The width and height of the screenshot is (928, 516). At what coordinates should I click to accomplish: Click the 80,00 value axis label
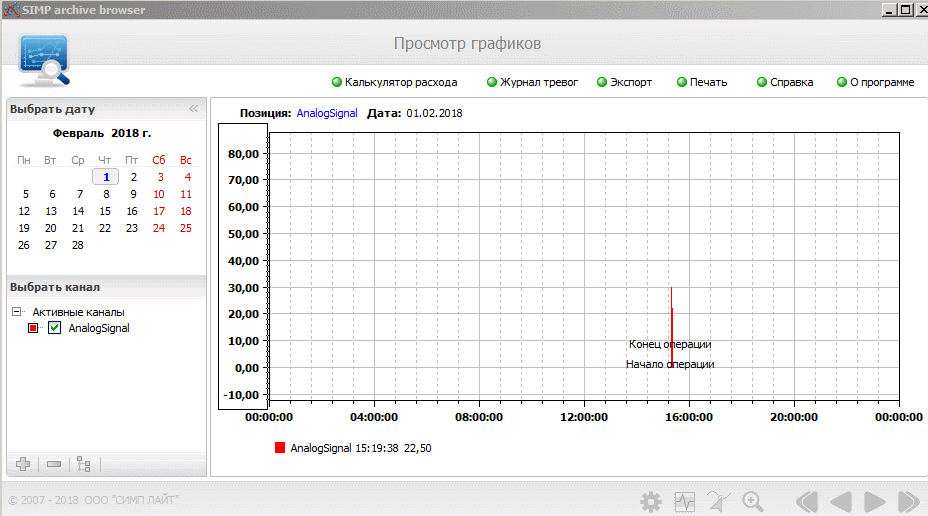[x=244, y=154]
